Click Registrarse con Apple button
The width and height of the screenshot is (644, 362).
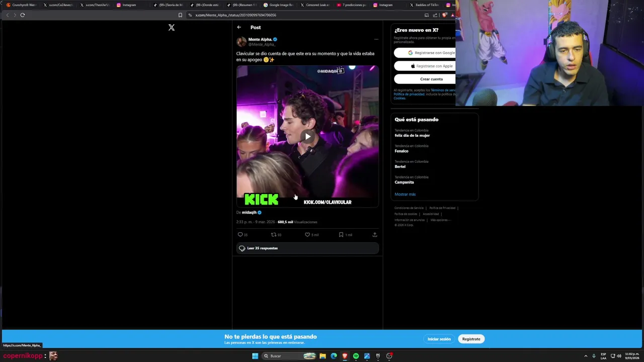click(425, 66)
